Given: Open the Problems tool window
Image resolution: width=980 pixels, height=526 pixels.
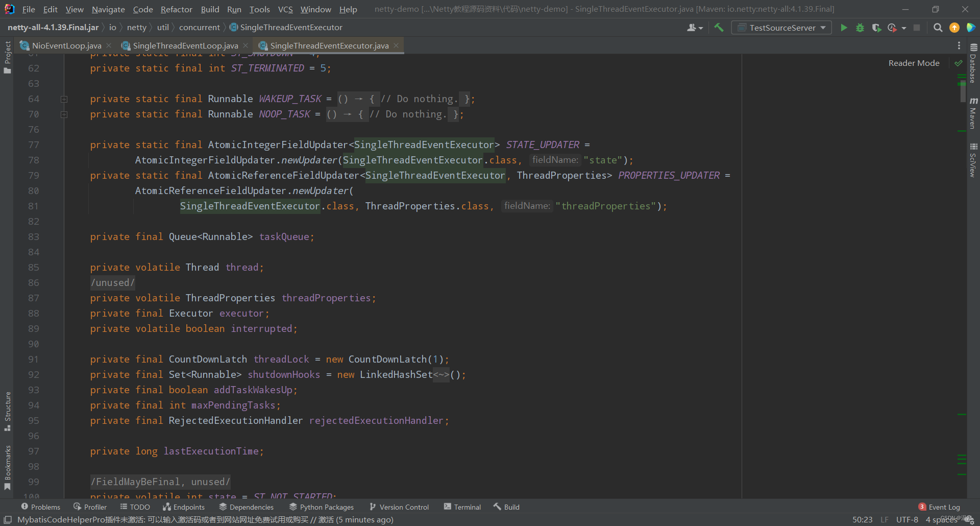Looking at the screenshot, I should (41, 507).
